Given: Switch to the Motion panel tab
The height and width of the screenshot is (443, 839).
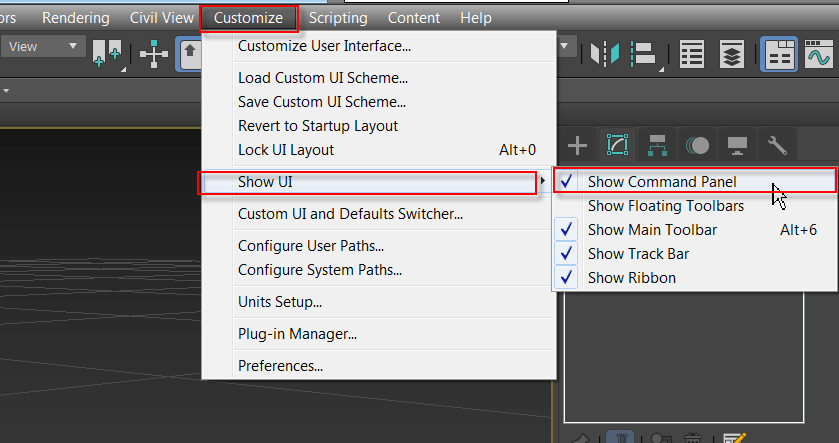Looking at the screenshot, I should point(697,145).
